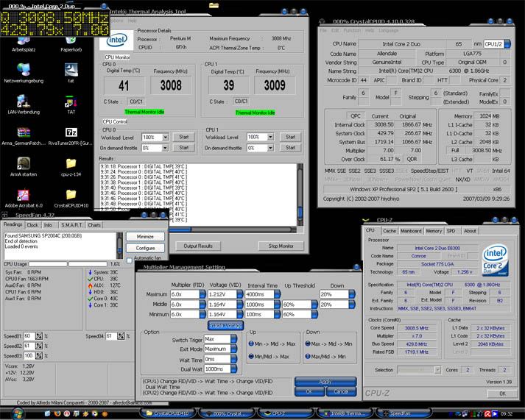
Task: Launch the ArmA starten shortcut
Action: pyautogui.click(x=24, y=166)
